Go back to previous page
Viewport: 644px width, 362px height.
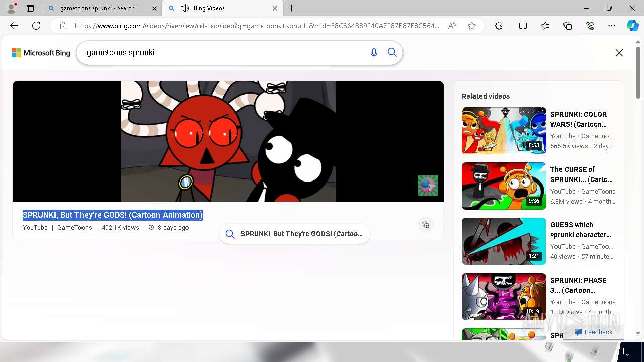[14, 26]
